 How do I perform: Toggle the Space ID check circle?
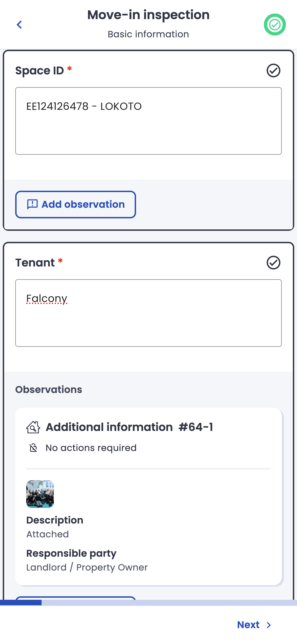(x=273, y=70)
